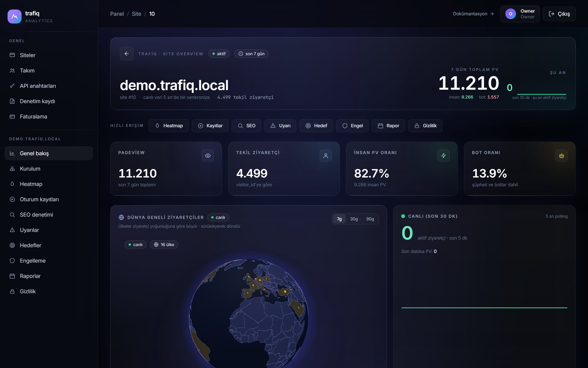Open the Hedef quick access button
The image size is (588, 368).
pos(316,126)
